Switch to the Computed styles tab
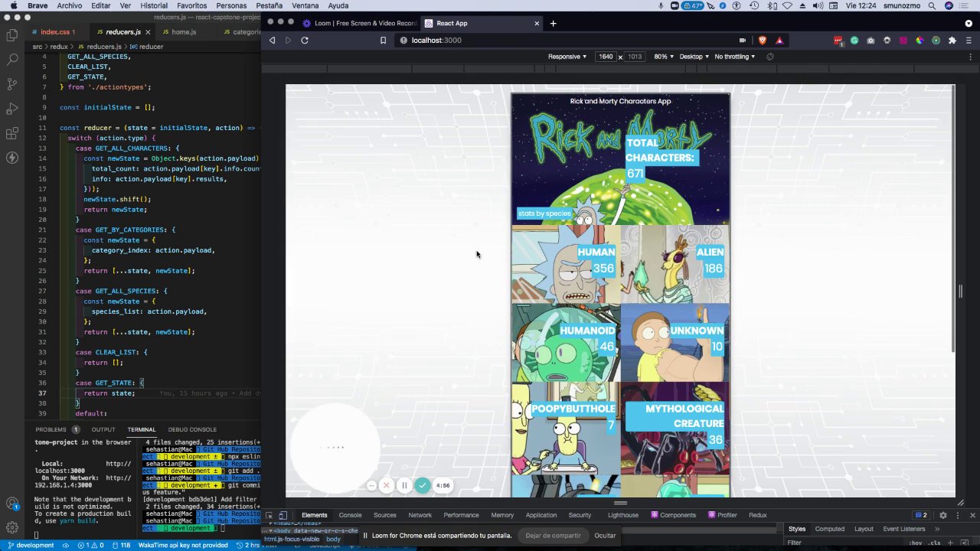 pos(829,529)
